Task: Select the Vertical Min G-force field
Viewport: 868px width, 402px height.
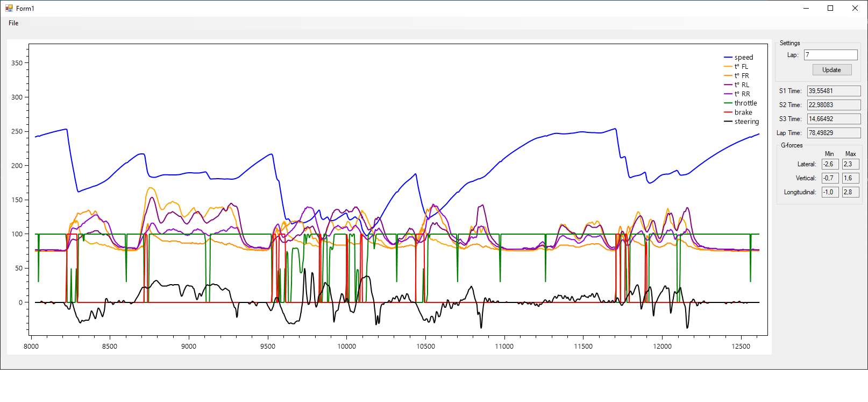Action: (x=830, y=178)
